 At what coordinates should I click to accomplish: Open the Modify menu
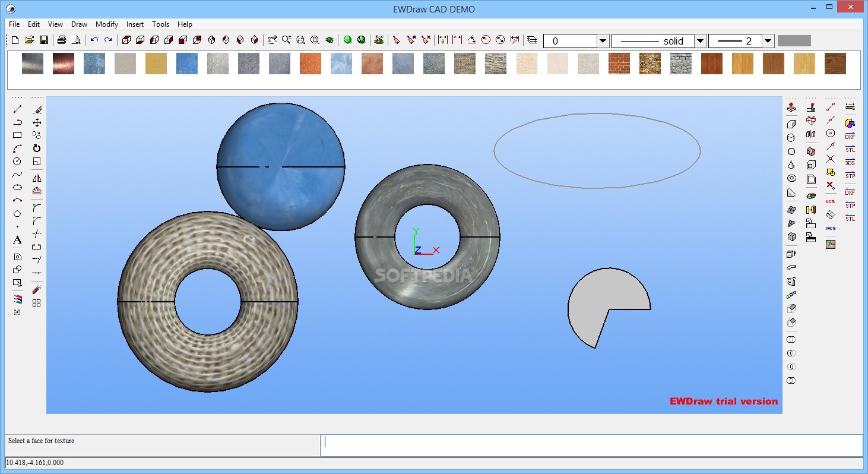tap(107, 24)
